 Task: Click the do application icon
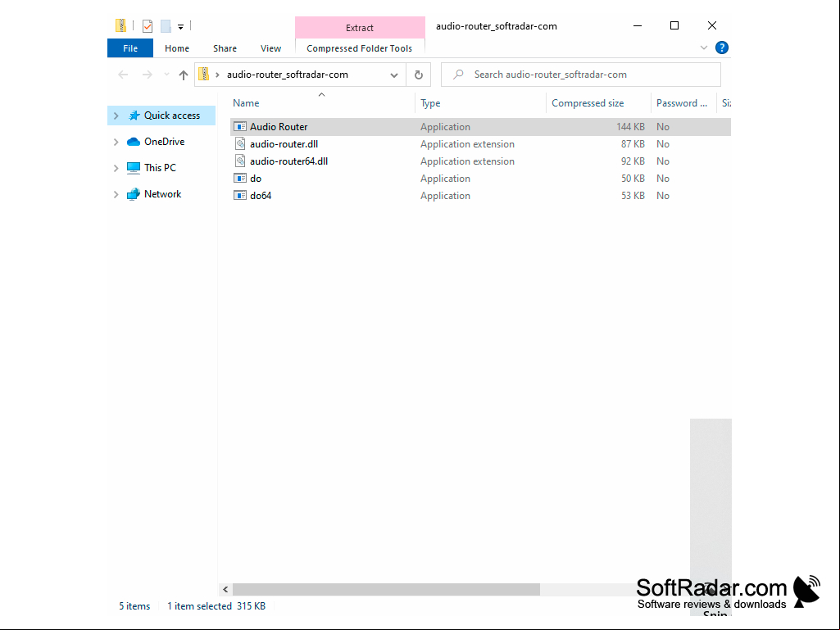pos(240,179)
